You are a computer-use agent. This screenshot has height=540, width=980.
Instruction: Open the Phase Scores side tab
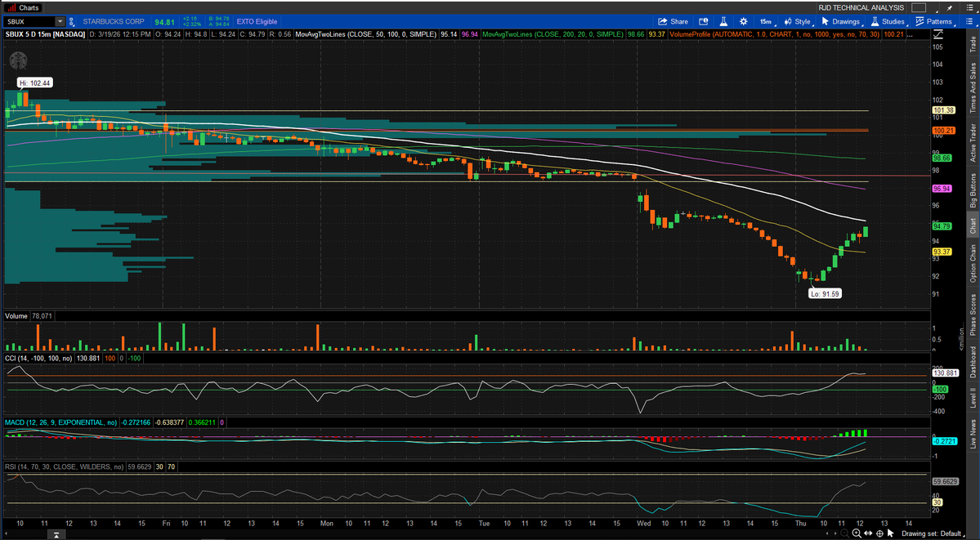[973, 314]
